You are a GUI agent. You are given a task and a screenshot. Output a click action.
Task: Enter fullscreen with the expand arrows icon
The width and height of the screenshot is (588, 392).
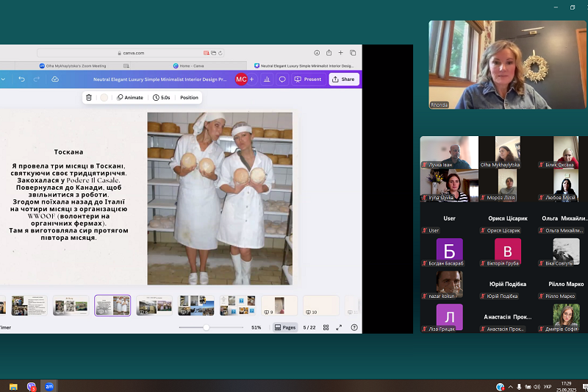[339, 327]
